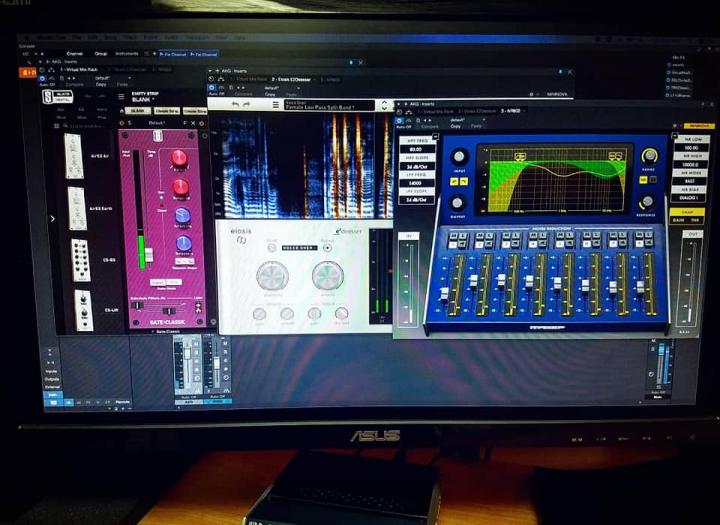Click Compare in the E2Deesser window

[x=243, y=94]
